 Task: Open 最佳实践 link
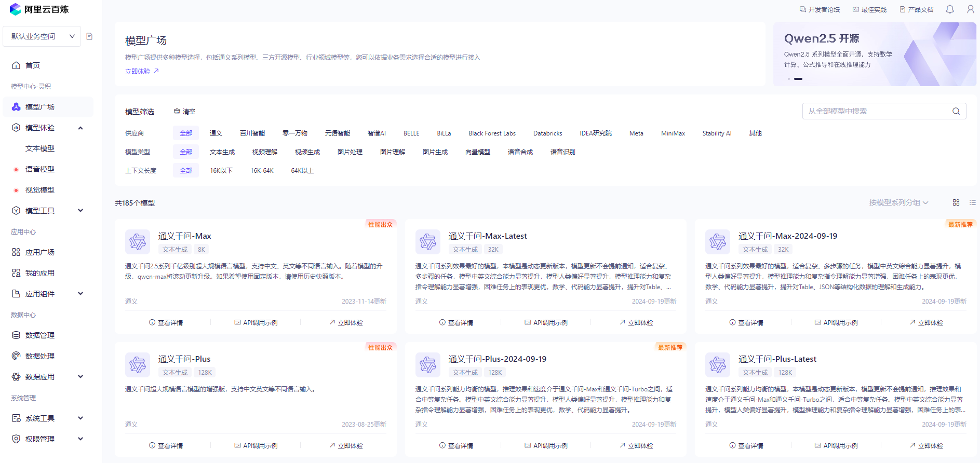(x=870, y=9)
